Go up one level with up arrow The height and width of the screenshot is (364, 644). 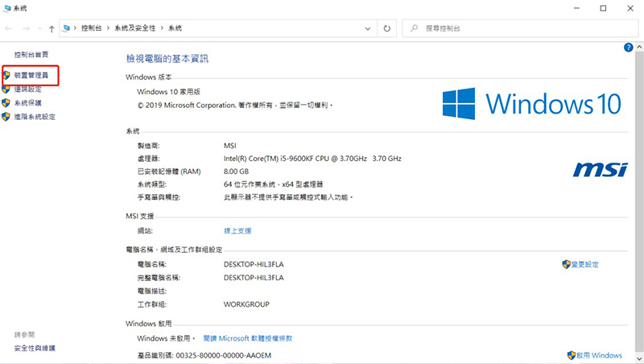point(52,28)
